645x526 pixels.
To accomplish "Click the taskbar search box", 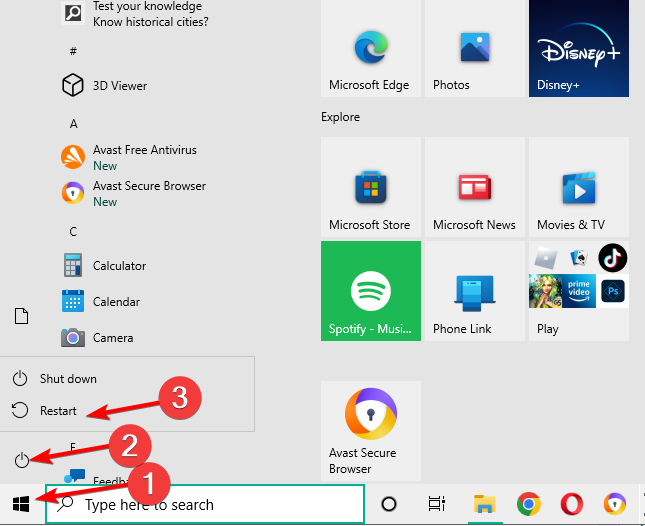I will 205,504.
